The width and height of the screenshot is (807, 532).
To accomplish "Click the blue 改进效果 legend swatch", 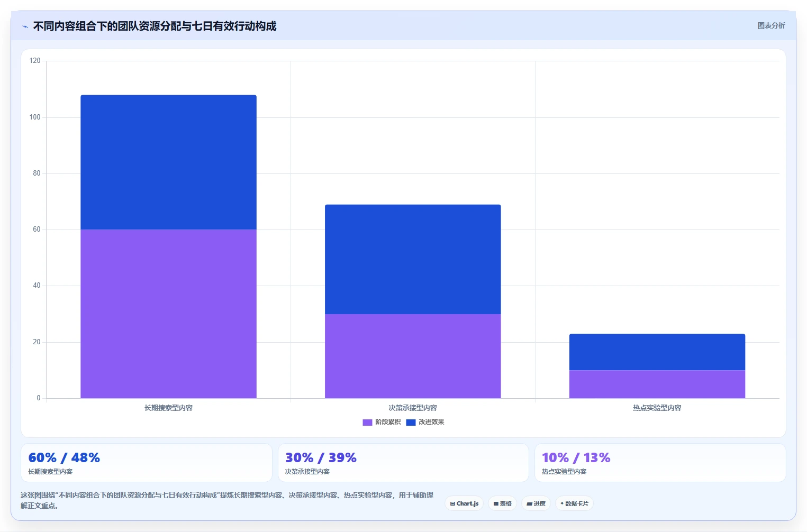I will 411,422.
